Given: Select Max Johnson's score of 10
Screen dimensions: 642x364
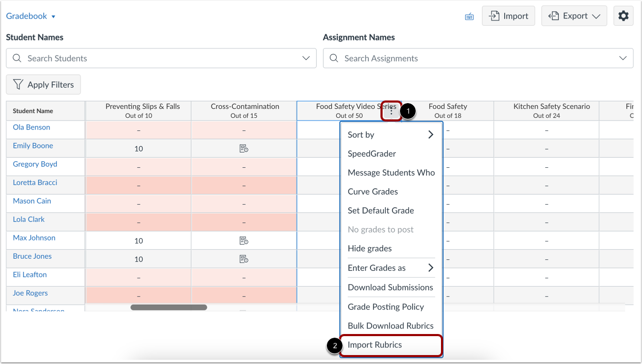Looking at the screenshot, I should (x=138, y=241).
